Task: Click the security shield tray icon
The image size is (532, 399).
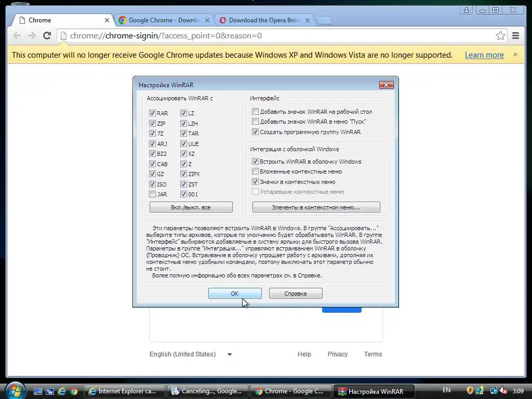Action: coord(470,391)
